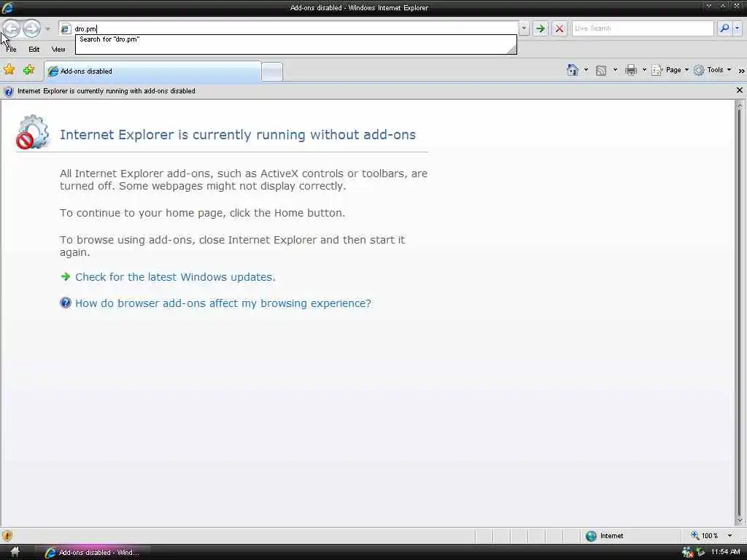This screenshot has width=747, height=560.
Task: Select the Add-ons disabled tab
Action: (x=152, y=71)
